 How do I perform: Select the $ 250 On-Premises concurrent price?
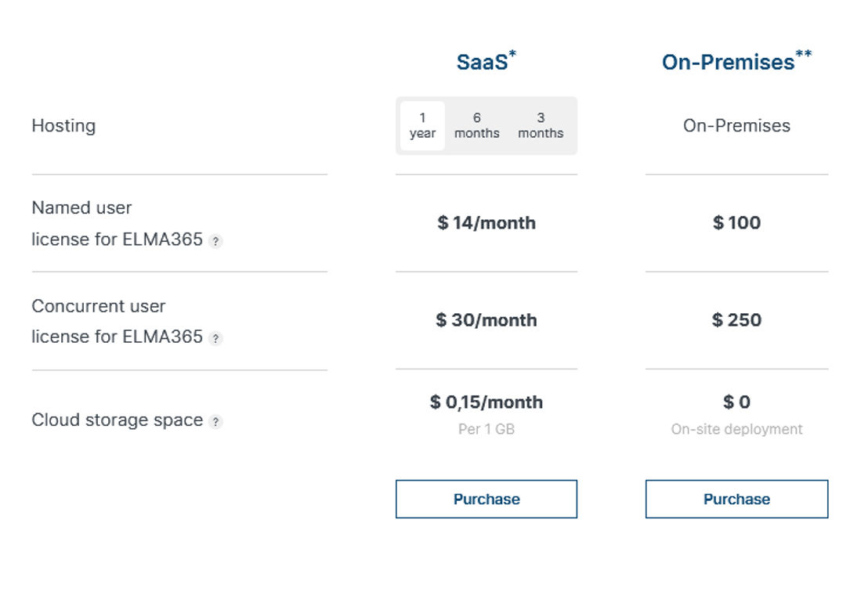737,320
